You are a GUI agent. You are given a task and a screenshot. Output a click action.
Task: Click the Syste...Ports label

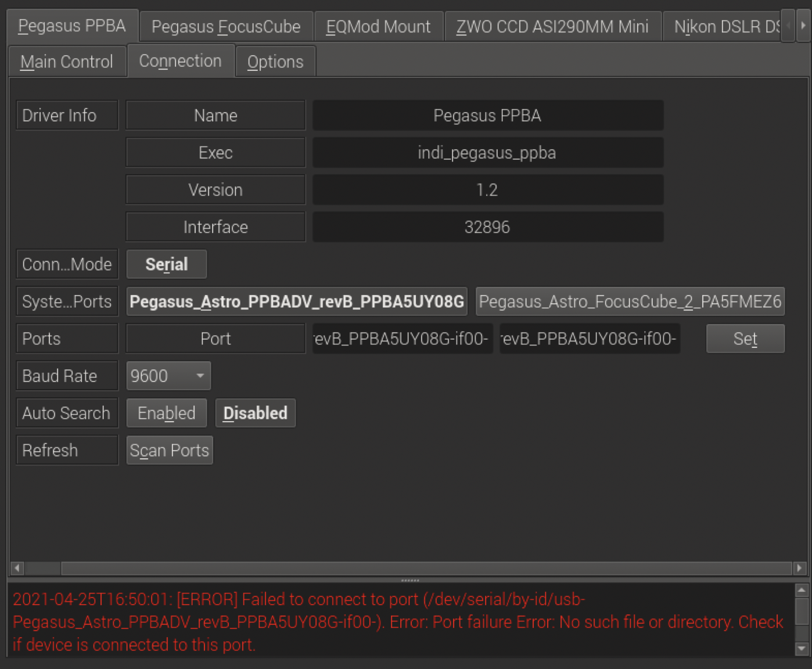pos(67,301)
